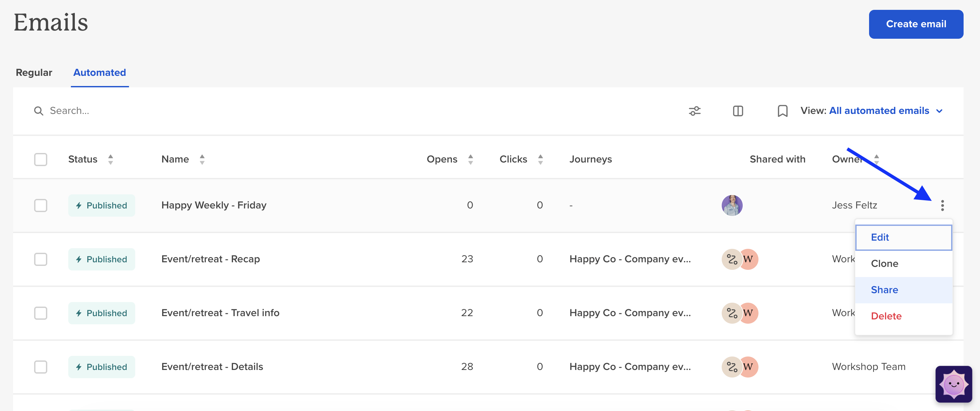
Task: Open three-dot menu for Happy Weekly - Friday
Action: (942, 205)
